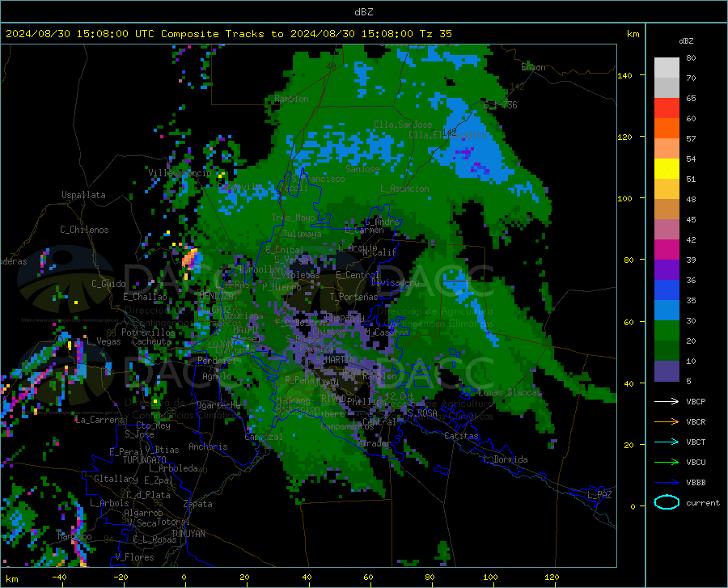Click the green VBCU arrow legend icon

[x=667, y=463]
